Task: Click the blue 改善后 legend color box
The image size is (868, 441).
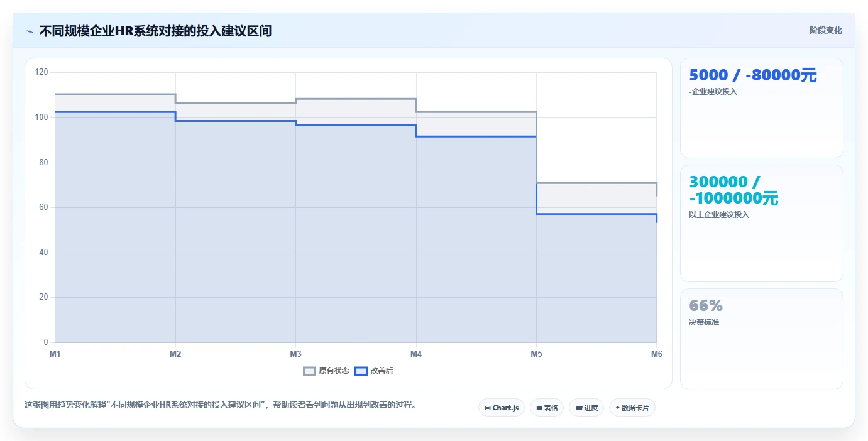Action: point(361,371)
